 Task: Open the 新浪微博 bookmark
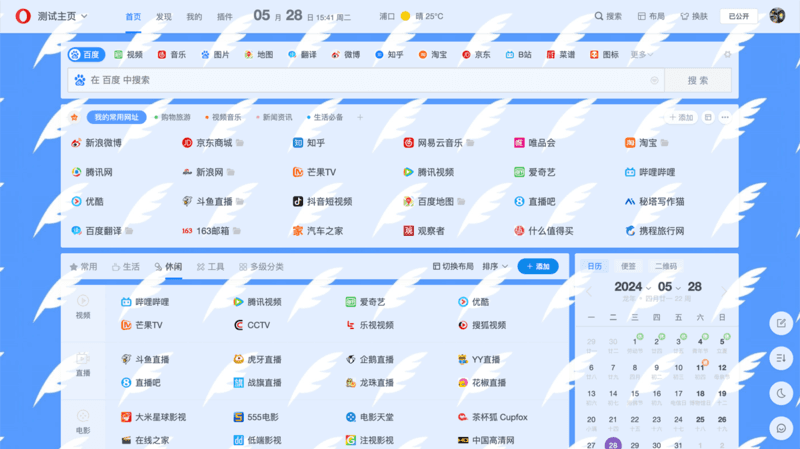pos(97,143)
